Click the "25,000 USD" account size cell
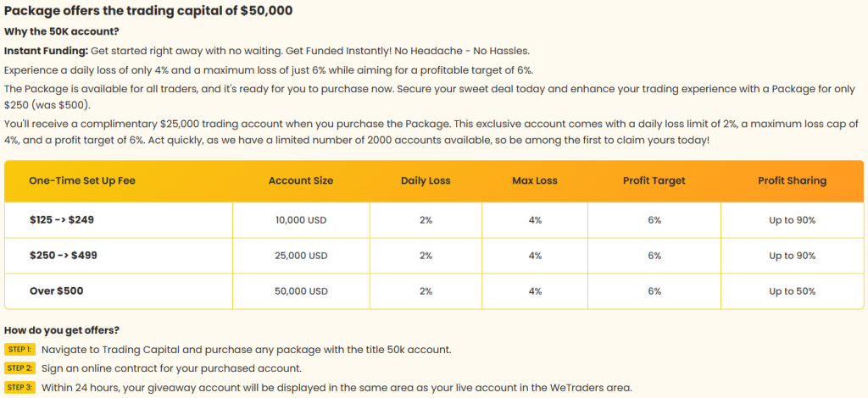Screen dimensions: 868x398 click(x=301, y=256)
